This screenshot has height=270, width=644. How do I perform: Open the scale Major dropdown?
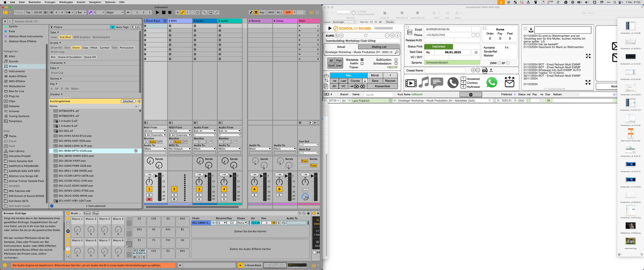tap(115, 13)
